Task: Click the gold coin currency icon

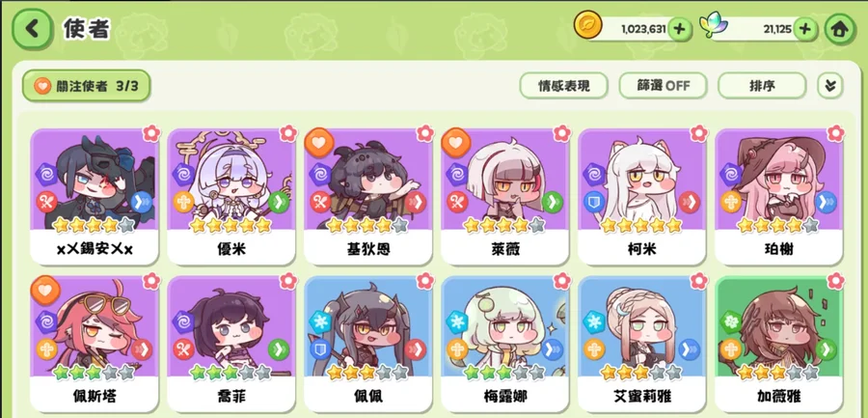Action: coord(588,26)
